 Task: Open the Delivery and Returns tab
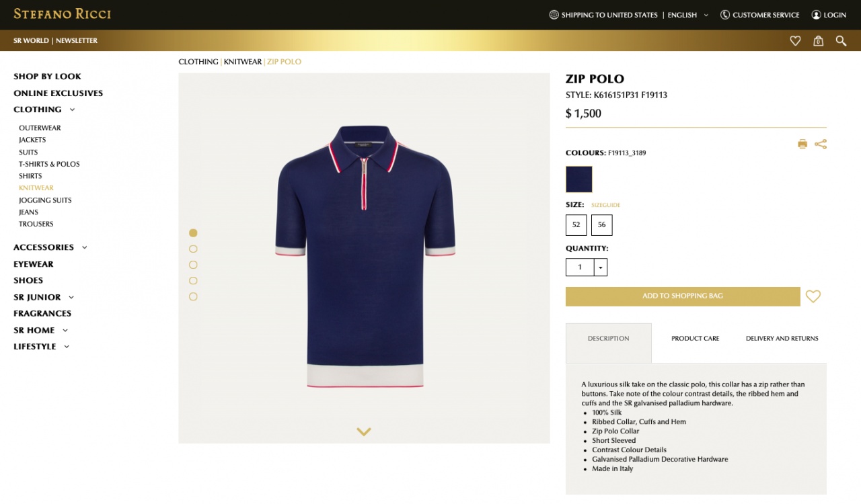(782, 339)
